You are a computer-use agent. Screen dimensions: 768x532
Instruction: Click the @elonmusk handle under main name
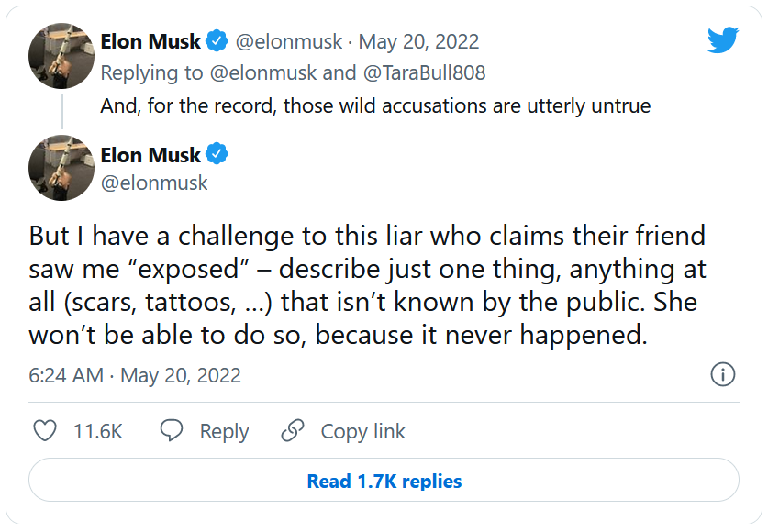[154, 183]
